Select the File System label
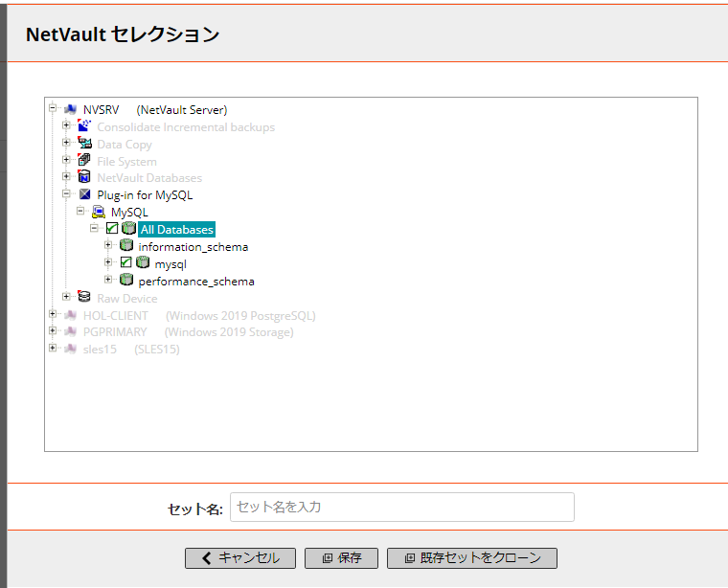Screen dimensions: 728x588 126,162
